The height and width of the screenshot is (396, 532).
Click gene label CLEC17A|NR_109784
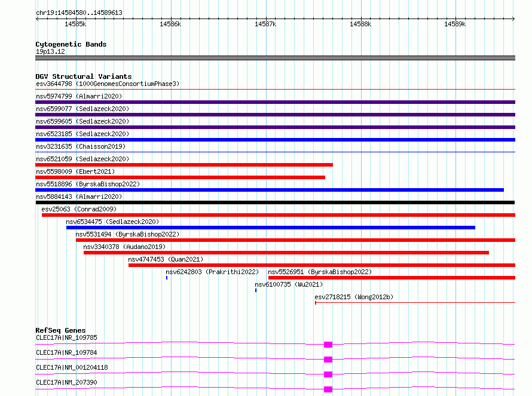(66, 352)
